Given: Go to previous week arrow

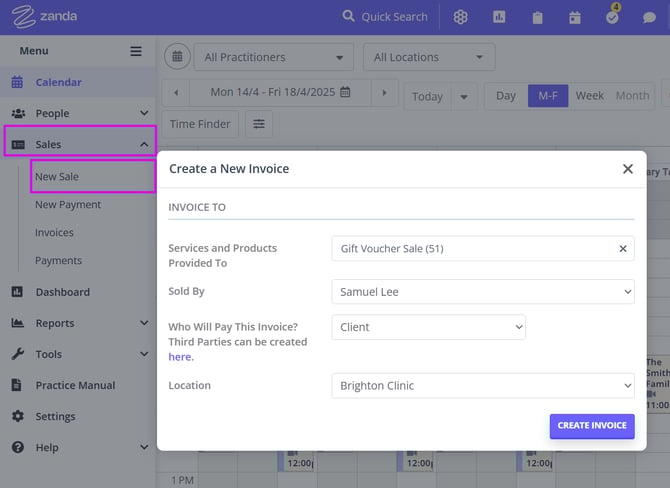Looking at the screenshot, I should pos(176,93).
